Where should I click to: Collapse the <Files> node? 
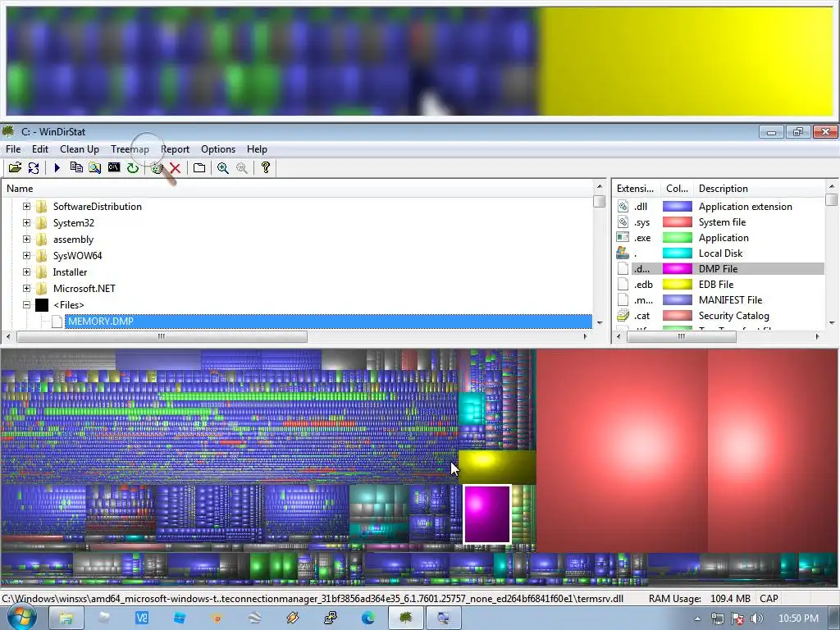[x=26, y=305]
